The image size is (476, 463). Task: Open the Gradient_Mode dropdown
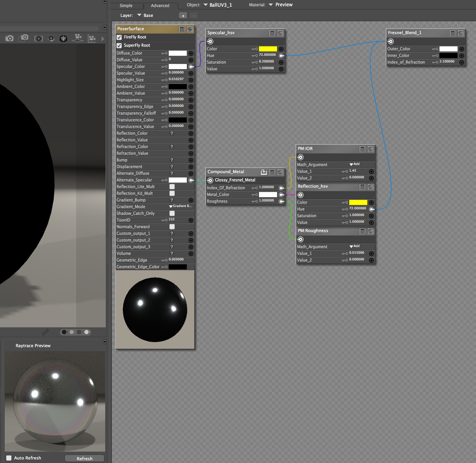coord(181,206)
